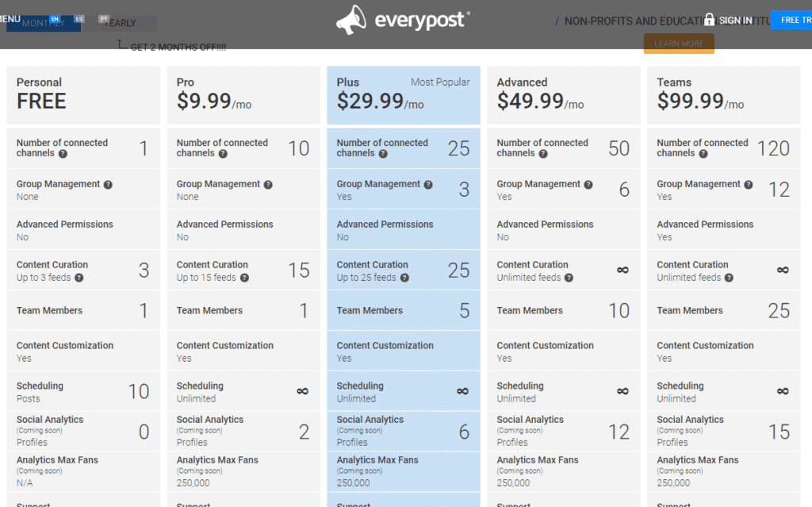Open Advanced plan Unlimited feeds help icon
This screenshot has width=812, height=507.
coord(569,278)
